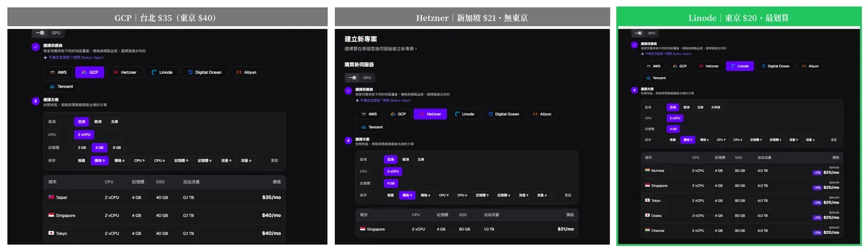This screenshot has height=252, width=868.
Task: Sort by 推薦 in left GCP panel
Action: click(x=81, y=161)
